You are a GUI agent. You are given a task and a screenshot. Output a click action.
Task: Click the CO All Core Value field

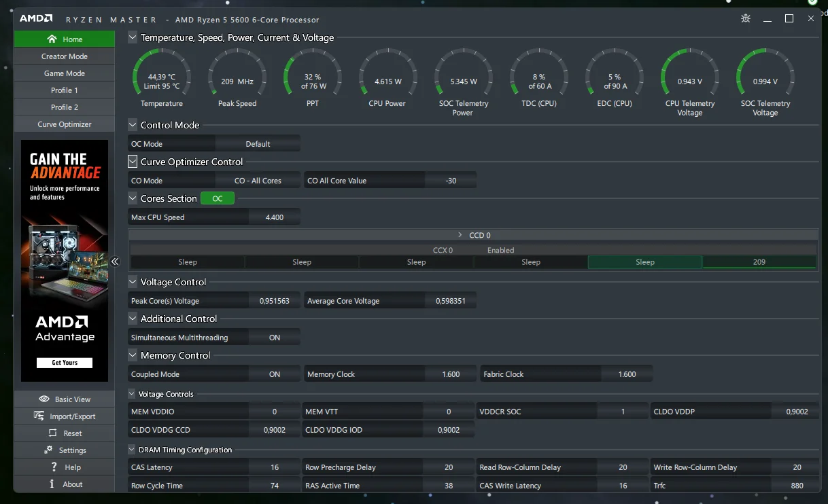(451, 181)
